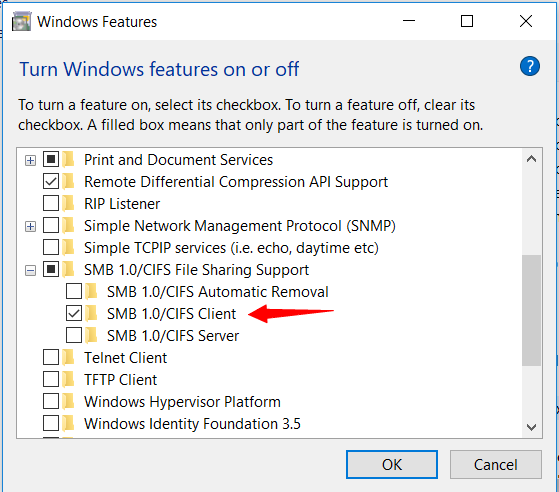Image resolution: width=559 pixels, height=492 pixels.
Task: Check the SMB 1.0/CIFS Automatic Removal box
Action: (74, 291)
